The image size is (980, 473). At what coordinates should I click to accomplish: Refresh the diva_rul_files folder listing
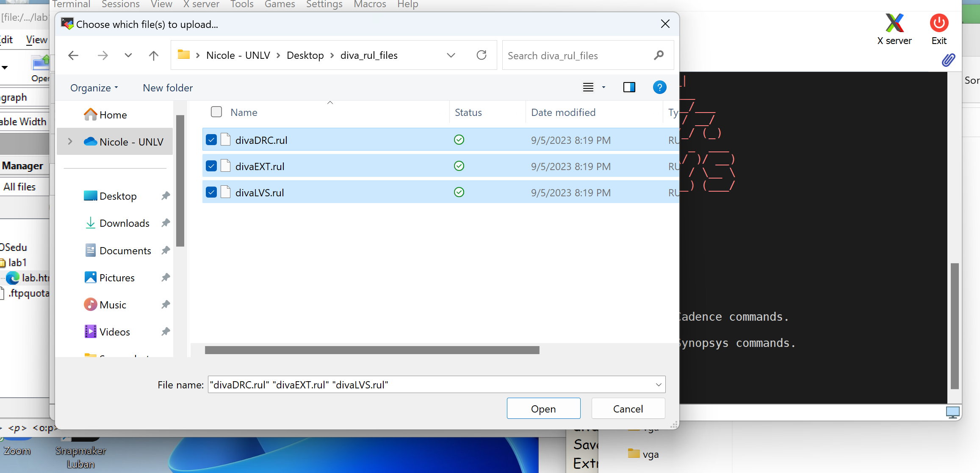point(482,55)
